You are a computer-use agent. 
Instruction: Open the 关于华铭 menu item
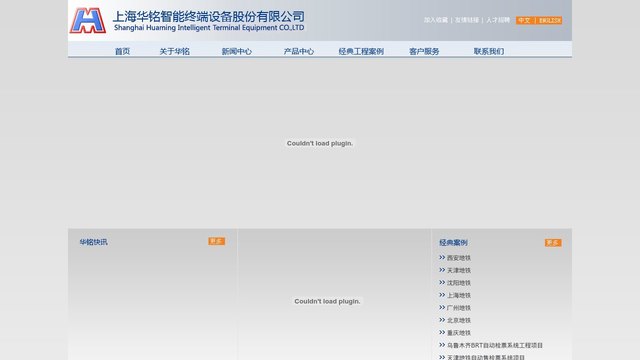click(175, 51)
